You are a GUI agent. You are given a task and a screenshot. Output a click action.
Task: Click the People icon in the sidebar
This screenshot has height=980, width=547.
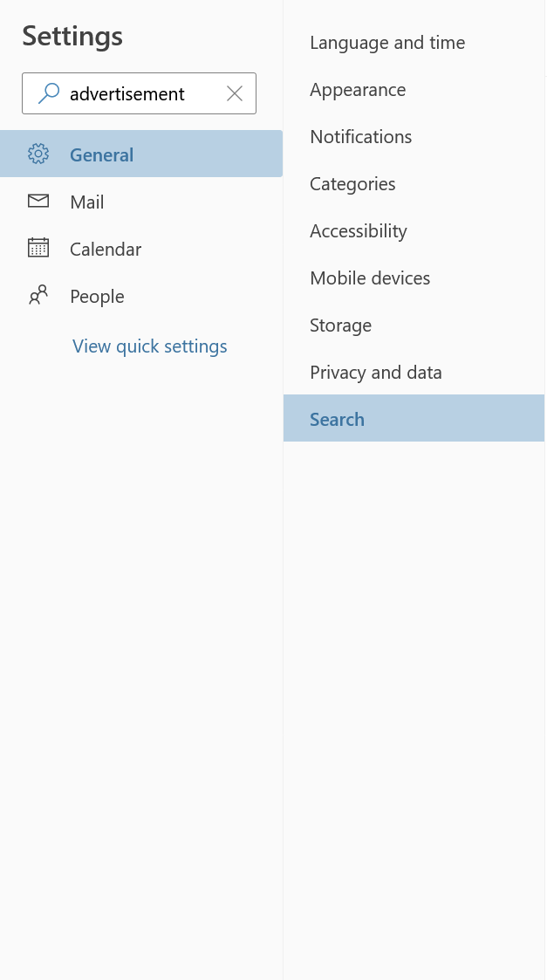click(38, 295)
